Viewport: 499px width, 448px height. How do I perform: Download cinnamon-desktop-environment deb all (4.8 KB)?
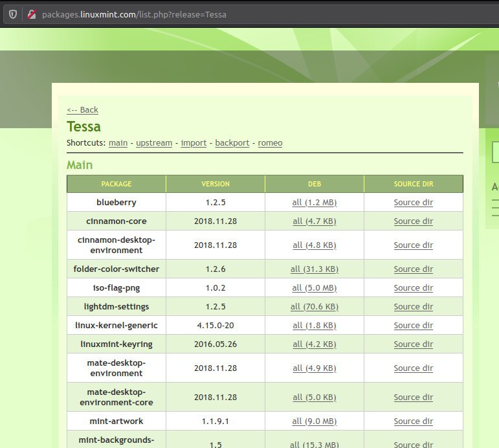tap(314, 245)
